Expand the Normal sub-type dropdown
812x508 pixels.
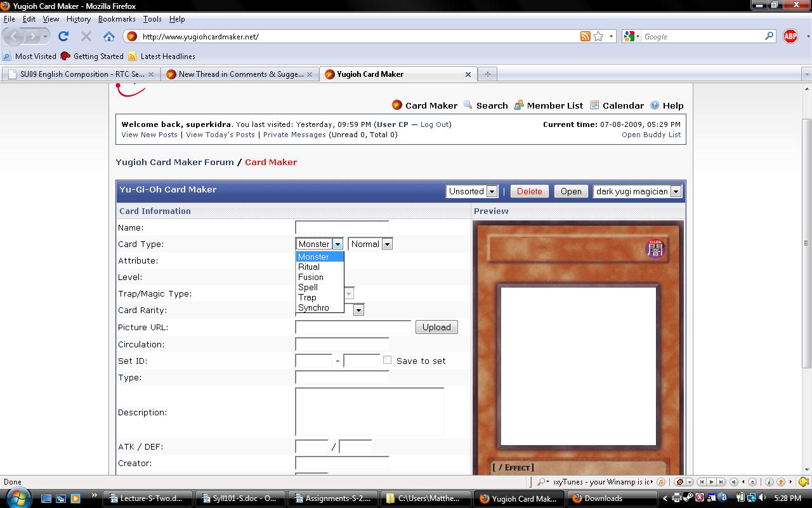coord(370,244)
